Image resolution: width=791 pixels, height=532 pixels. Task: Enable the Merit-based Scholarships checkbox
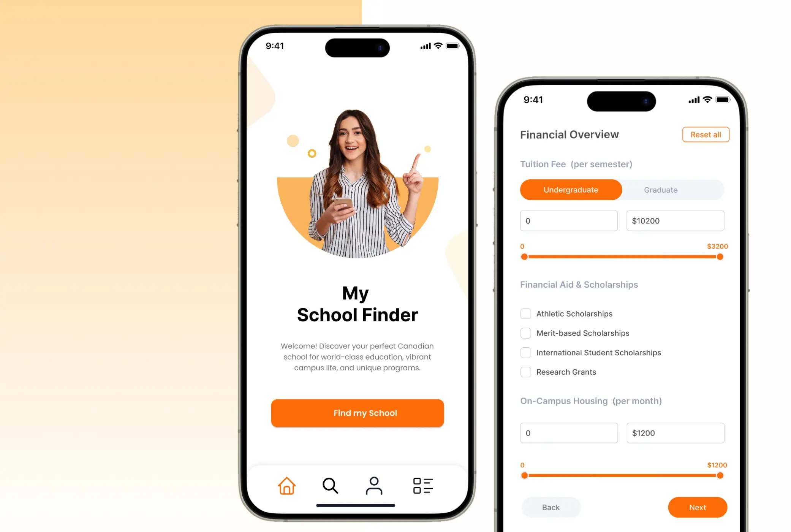[x=525, y=332]
